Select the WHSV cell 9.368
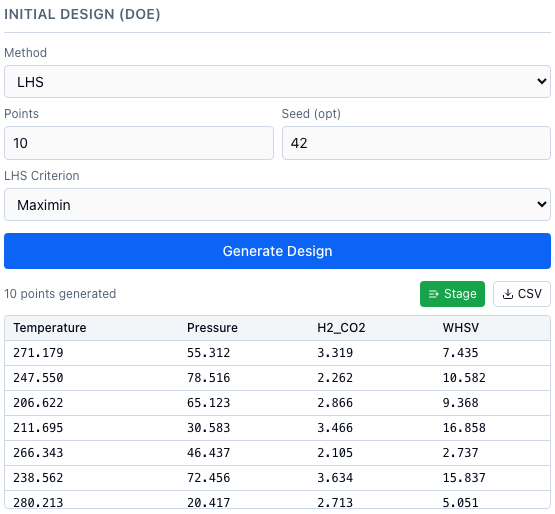555x514 pixels. tap(460, 403)
